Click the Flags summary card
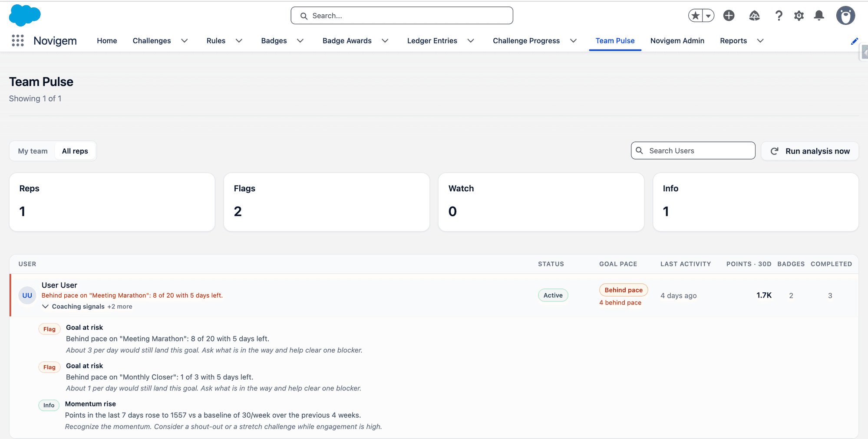This screenshot has width=868, height=439. (x=327, y=202)
